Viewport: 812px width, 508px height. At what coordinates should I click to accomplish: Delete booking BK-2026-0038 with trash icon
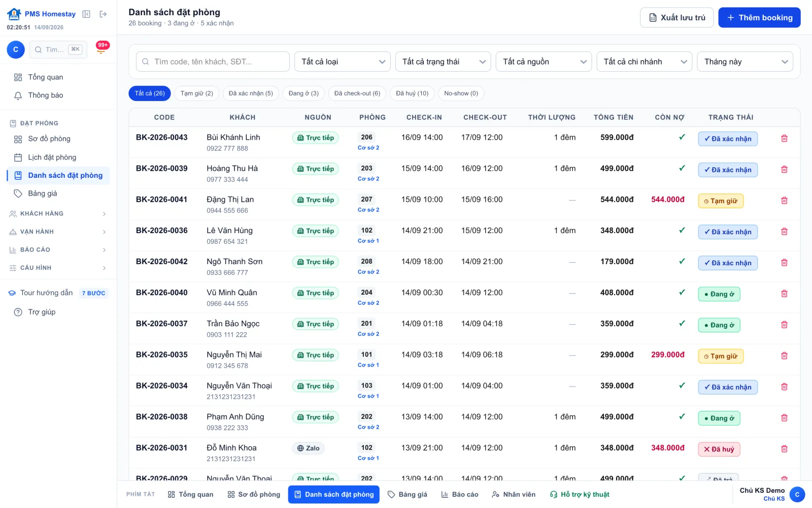[x=784, y=418]
